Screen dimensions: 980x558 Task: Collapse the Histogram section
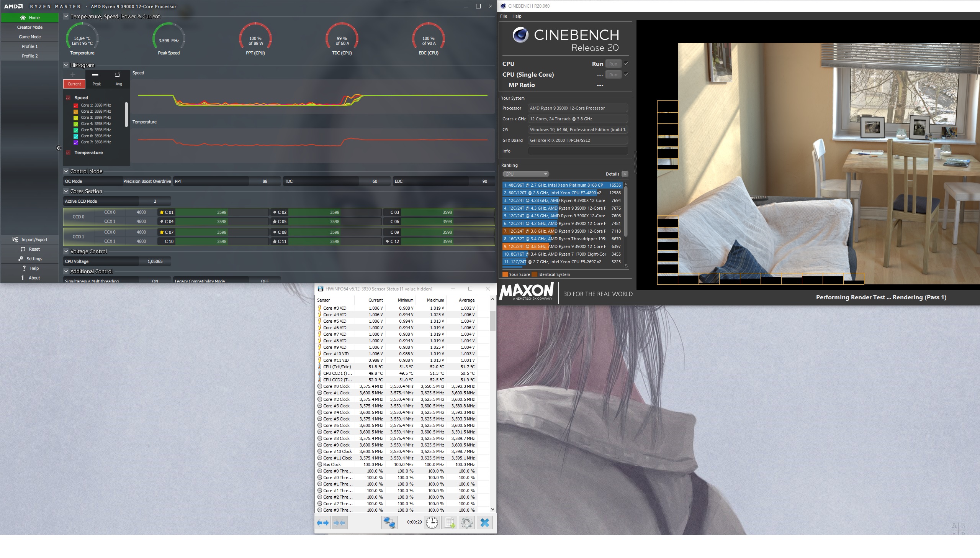[66, 65]
